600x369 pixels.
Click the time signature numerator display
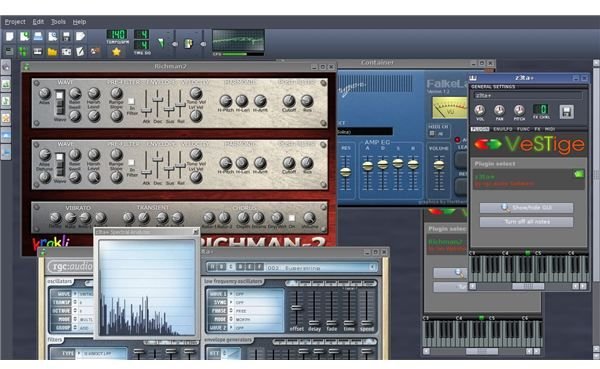click(142, 34)
